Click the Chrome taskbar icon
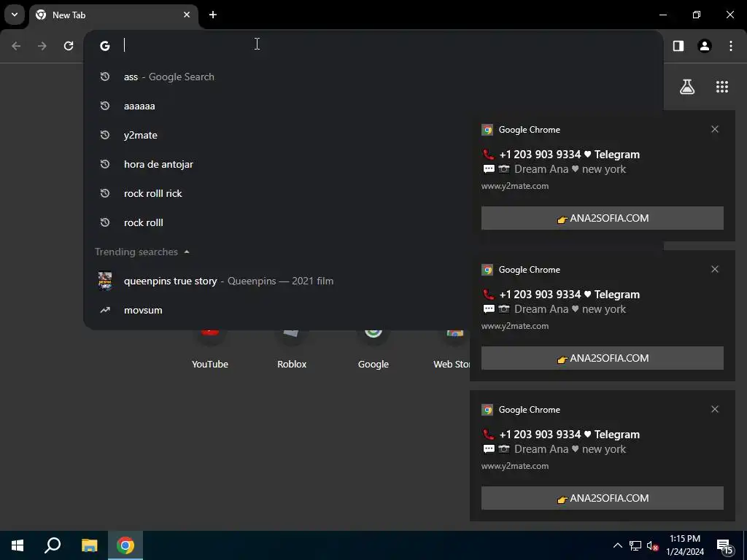747x560 pixels. 125,545
